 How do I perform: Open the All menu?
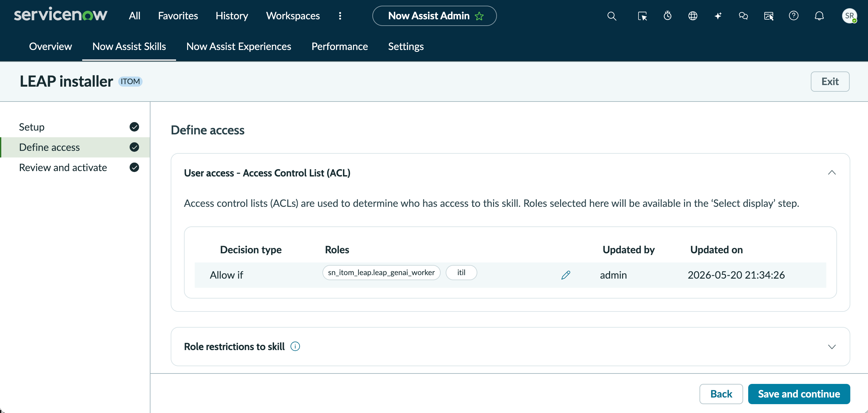click(x=134, y=16)
